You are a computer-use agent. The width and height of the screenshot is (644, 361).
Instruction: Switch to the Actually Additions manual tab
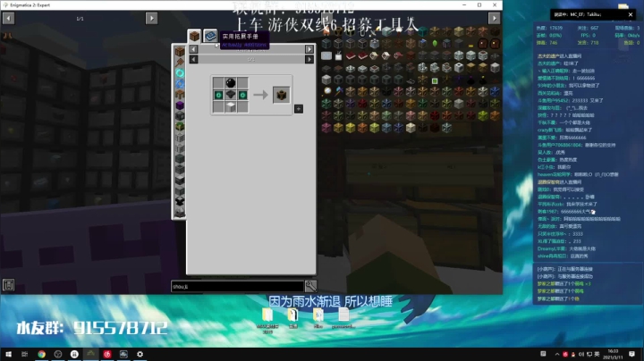tap(210, 36)
